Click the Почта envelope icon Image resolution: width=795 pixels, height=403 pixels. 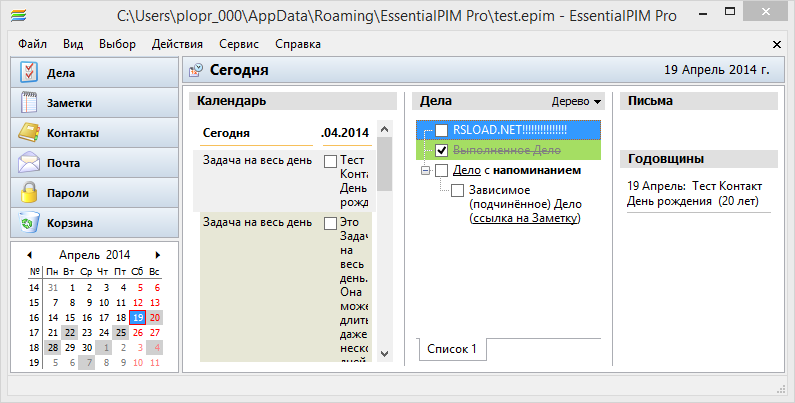tap(29, 163)
